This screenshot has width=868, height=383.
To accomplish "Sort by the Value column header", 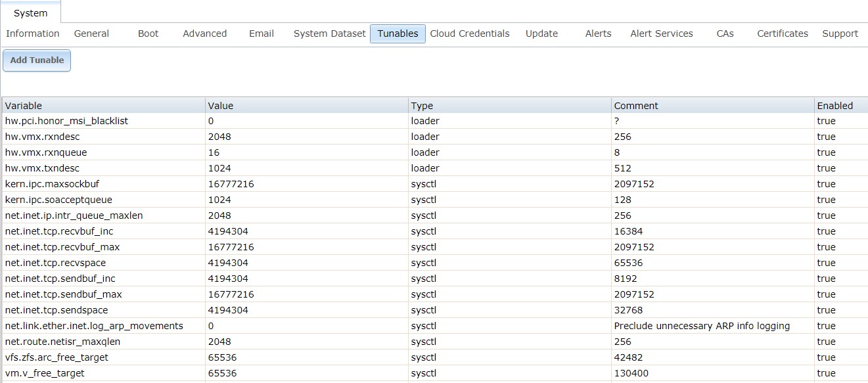I will (307, 105).
